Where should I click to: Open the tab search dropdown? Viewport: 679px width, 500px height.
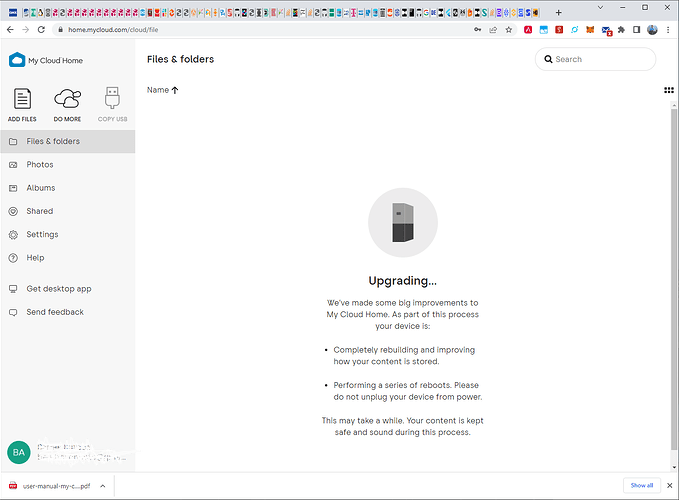[x=600, y=7]
